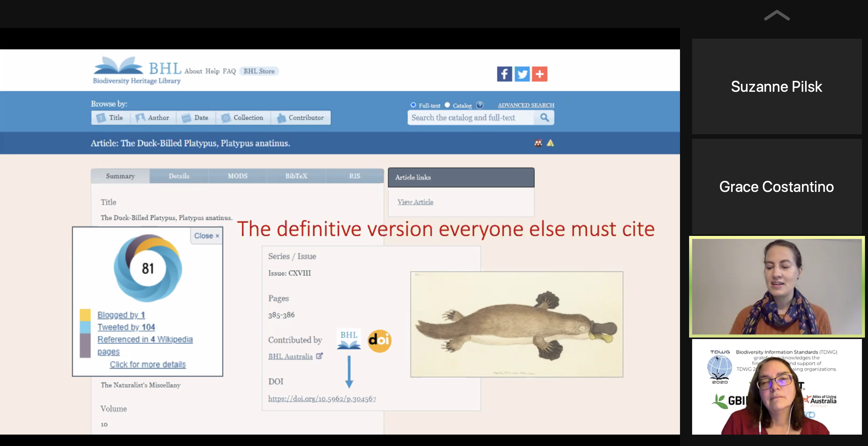Switch to the BibTeX tab
This screenshot has width=868, height=446.
pyautogui.click(x=296, y=176)
